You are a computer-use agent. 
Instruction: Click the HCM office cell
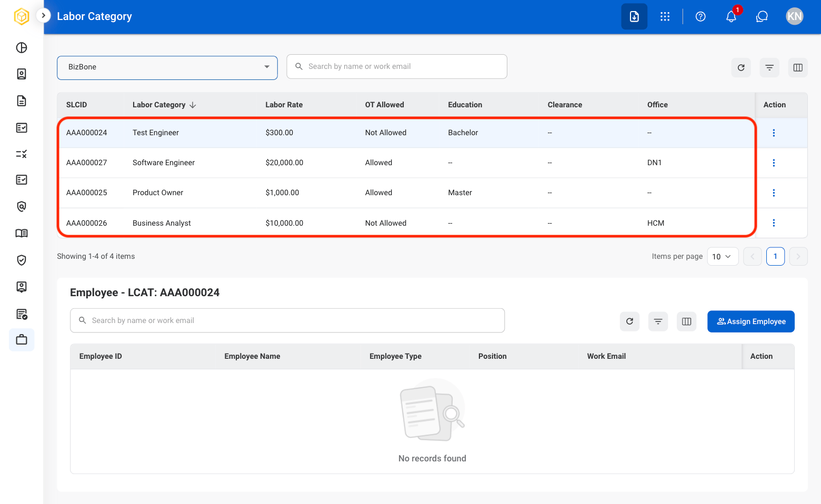656,223
